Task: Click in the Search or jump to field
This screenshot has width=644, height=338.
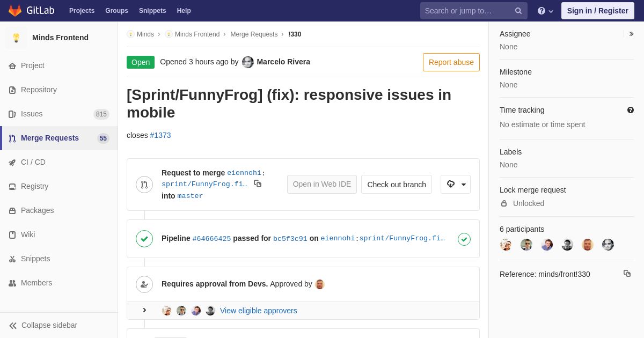Action: tap(467, 11)
